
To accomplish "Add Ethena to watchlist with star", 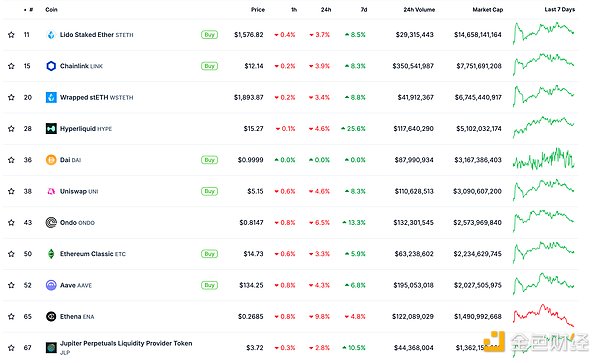I will coord(11,316).
